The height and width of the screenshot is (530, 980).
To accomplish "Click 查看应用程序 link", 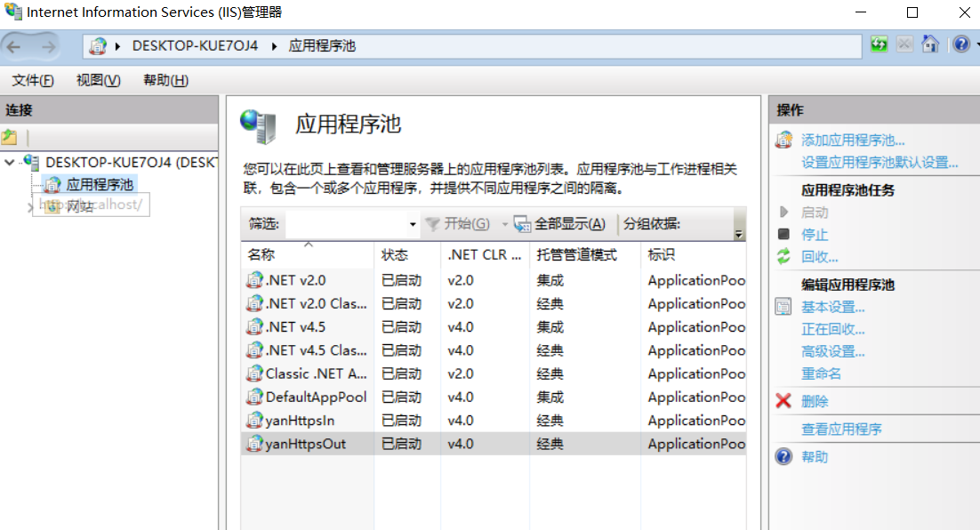I will [x=841, y=430].
